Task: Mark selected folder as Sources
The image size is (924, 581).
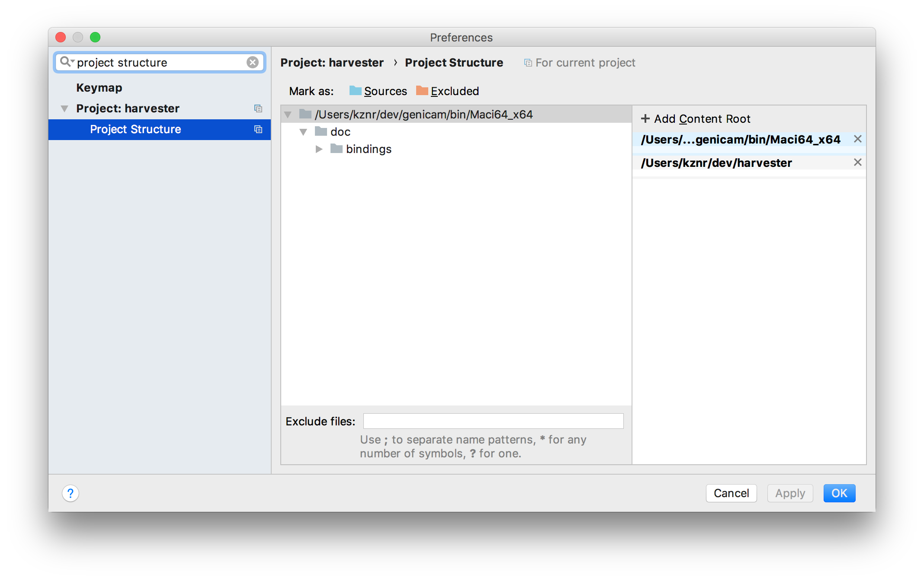Action: pyautogui.click(x=378, y=91)
